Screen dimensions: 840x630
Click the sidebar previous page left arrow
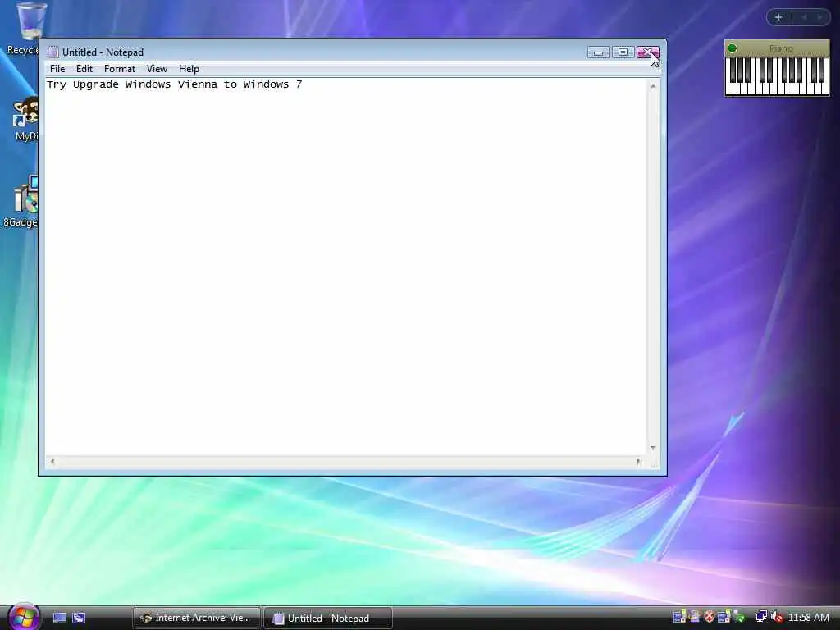click(804, 18)
